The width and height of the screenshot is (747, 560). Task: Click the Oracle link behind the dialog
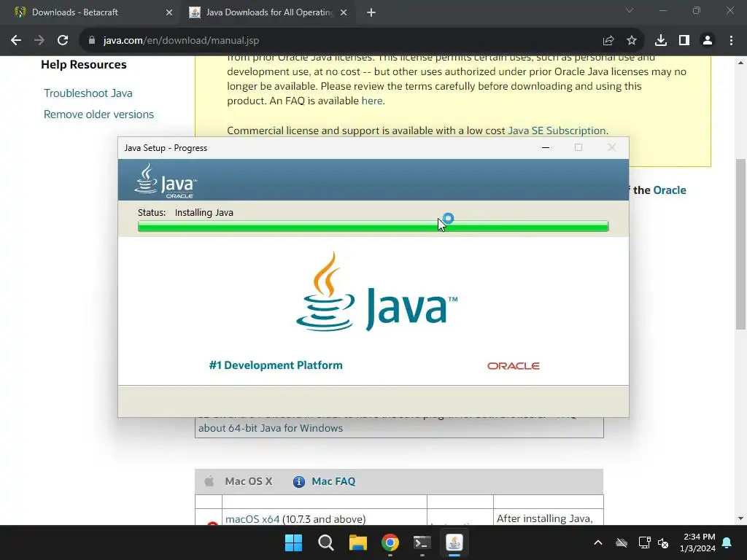pos(670,190)
